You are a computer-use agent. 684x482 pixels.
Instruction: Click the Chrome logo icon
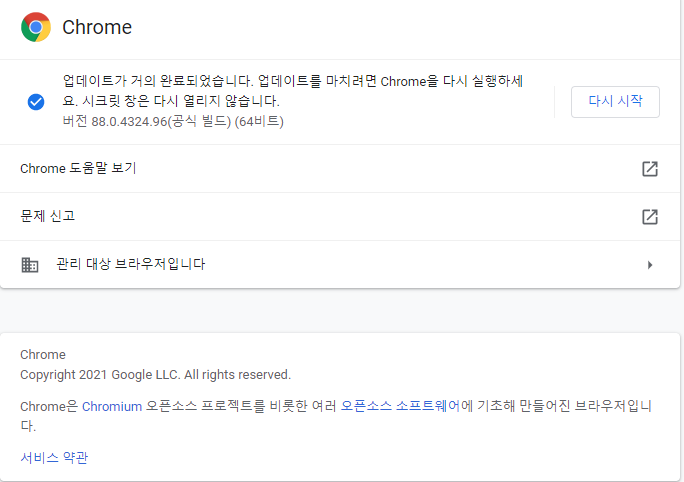(36, 27)
